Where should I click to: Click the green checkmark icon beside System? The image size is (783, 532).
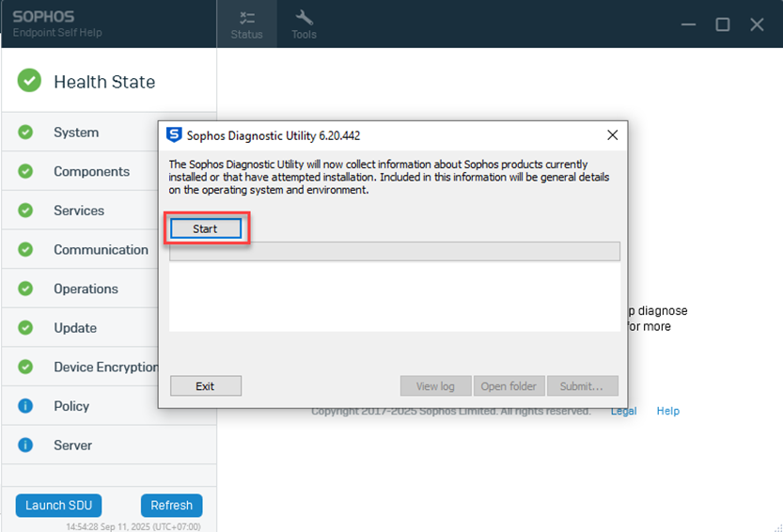[x=25, y=133]
